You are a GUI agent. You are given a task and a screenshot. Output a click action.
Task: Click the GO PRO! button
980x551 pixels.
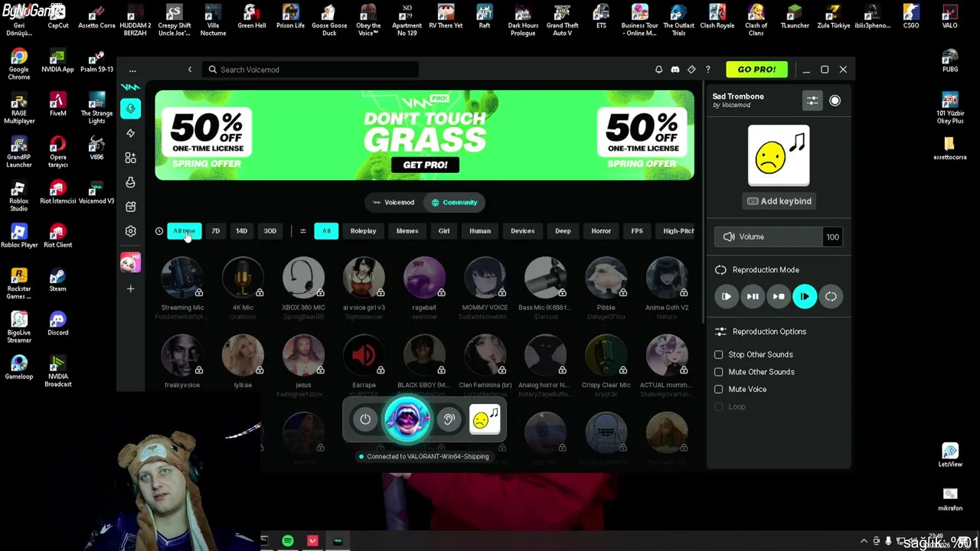[756, 70]
